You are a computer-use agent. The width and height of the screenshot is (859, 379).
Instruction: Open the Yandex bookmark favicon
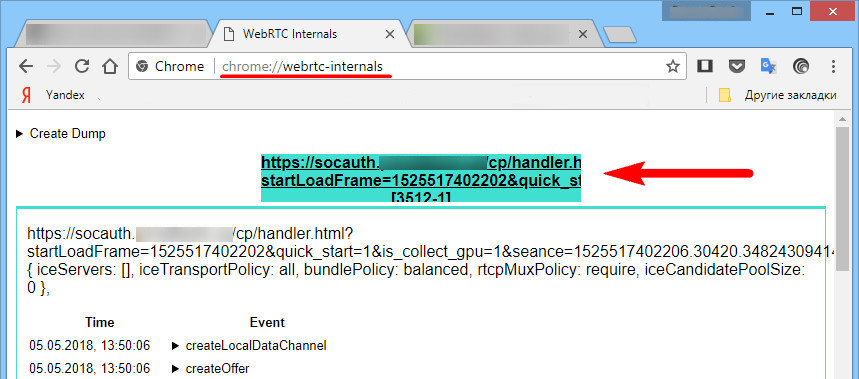pos(26,95)
